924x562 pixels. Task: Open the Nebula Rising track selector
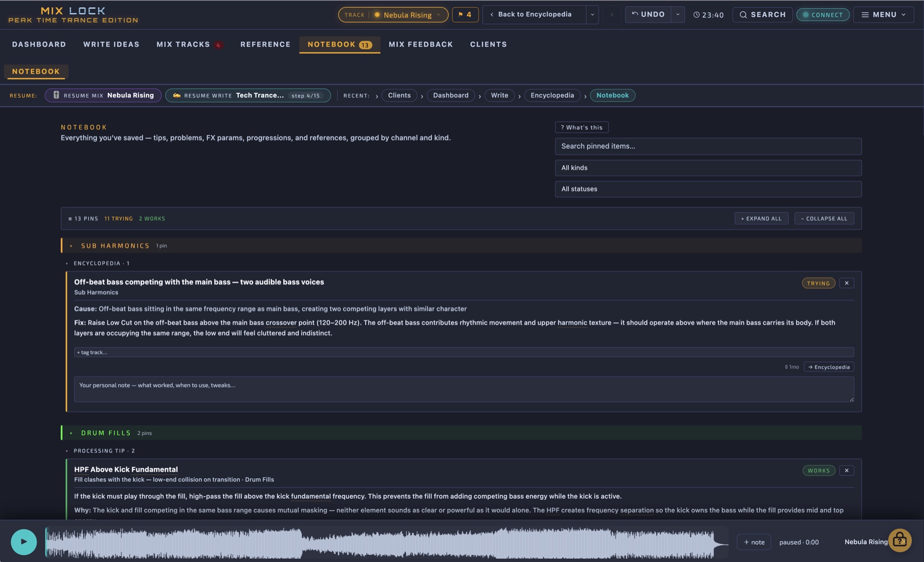tap(393, 15)
